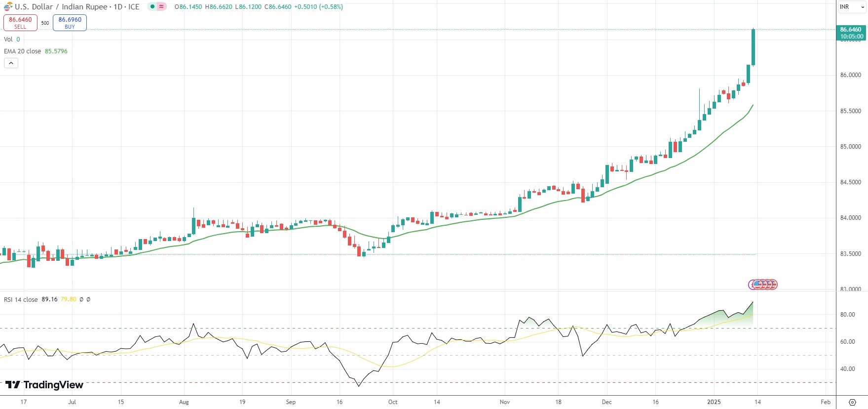Open the chart settings hexagon icon
Screen dimensions: 868x409
[x=852, y=402]
